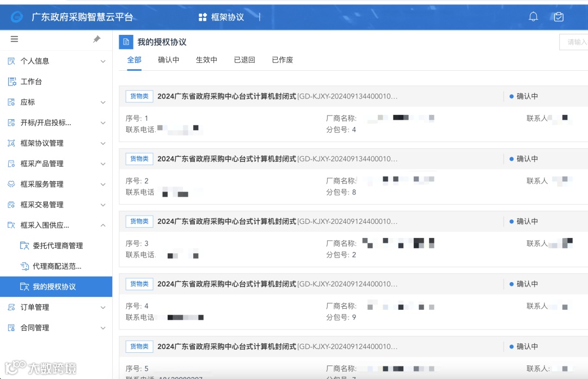
Task: Expand the 合同管理 menu chevron
Action: pos(103,328)
